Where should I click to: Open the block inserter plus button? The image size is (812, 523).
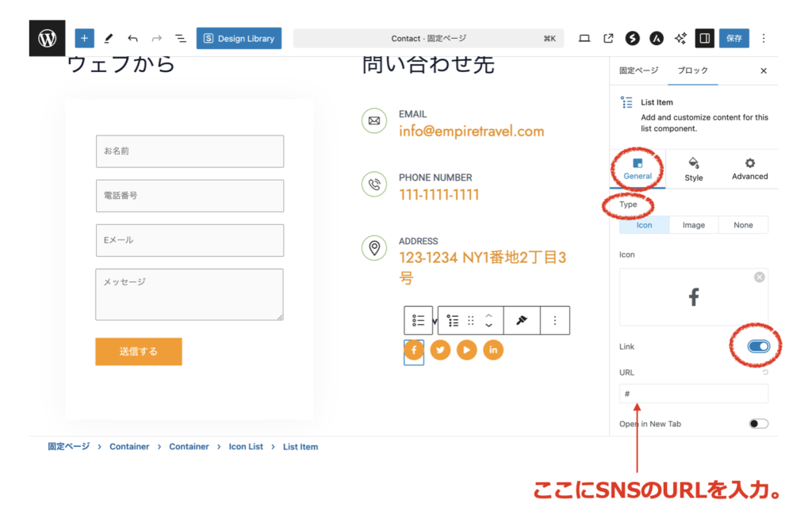click(x=84, y=38)
